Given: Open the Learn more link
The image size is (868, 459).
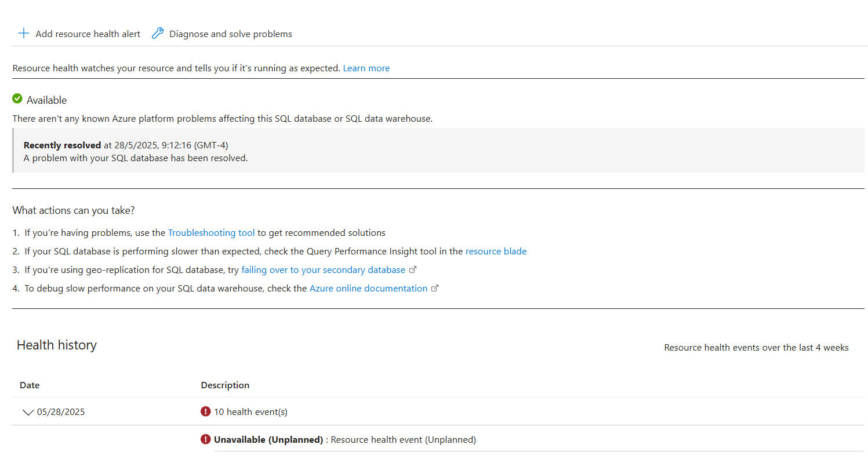Looking at the screenshot, I should tap(366, 68).
